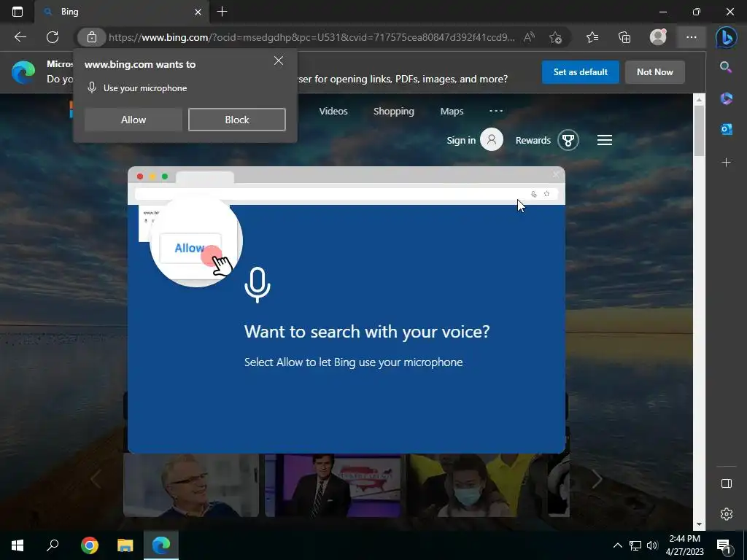
Task: Open news thumbnail of masked person
Action: point(474,485)
